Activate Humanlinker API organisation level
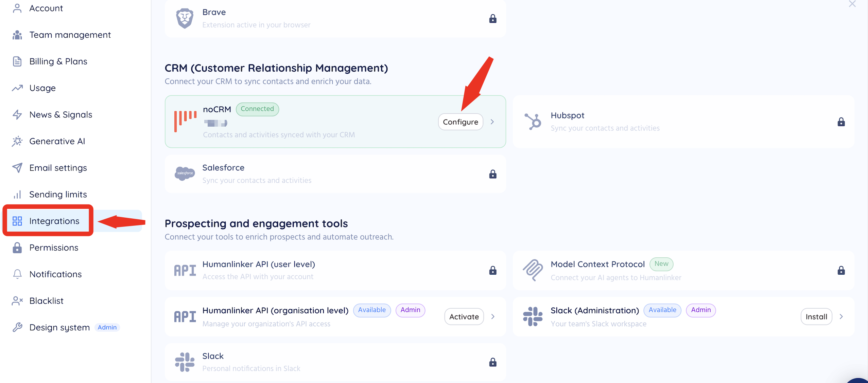 [x=464, y=317]
